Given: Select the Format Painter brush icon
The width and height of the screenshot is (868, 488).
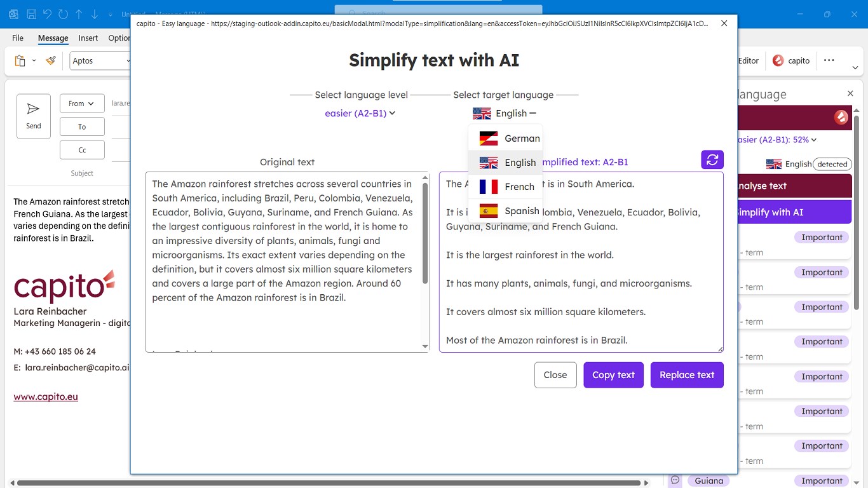Looking at the screenshot, I should click(51, 60).
